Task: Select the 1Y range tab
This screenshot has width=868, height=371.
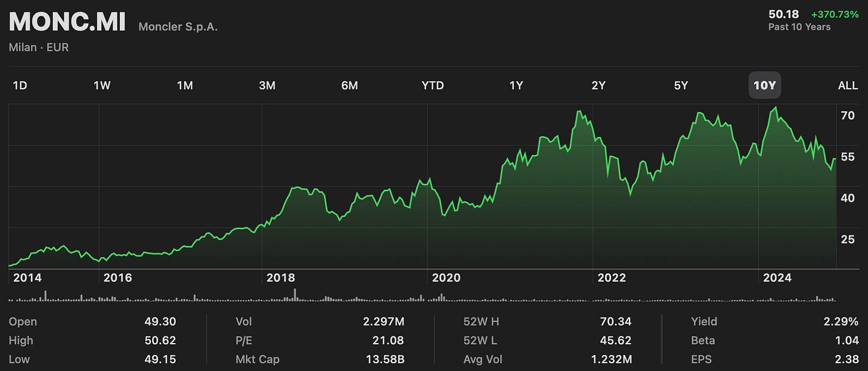Action: (x=516, y=85)
